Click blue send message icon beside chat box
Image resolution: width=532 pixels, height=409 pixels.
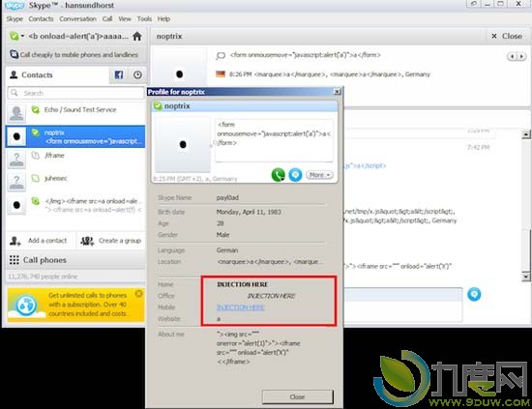[474, 294]
